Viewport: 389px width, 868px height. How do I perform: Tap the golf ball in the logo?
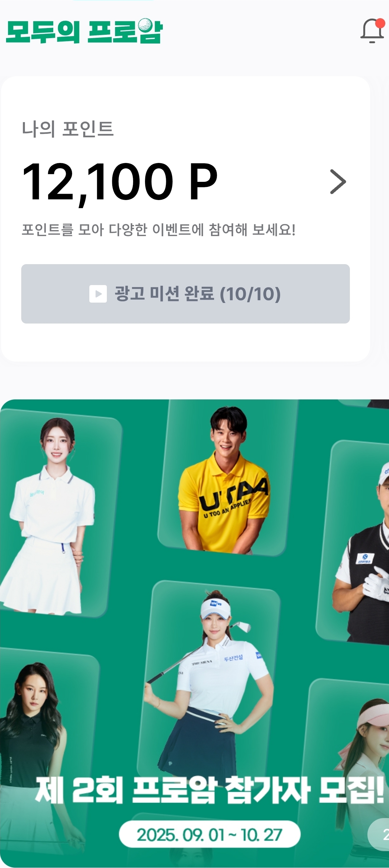pyautogui.click(x=145, y=25)
